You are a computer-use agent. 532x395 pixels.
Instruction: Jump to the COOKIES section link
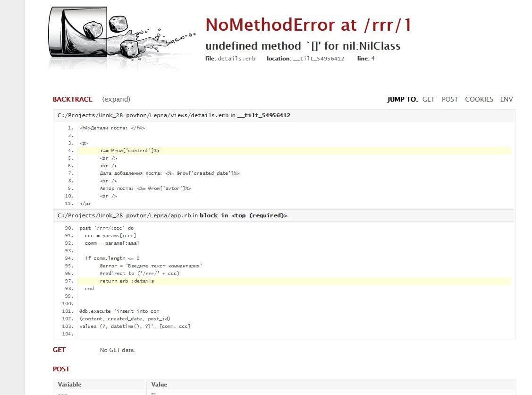point(479,99)
